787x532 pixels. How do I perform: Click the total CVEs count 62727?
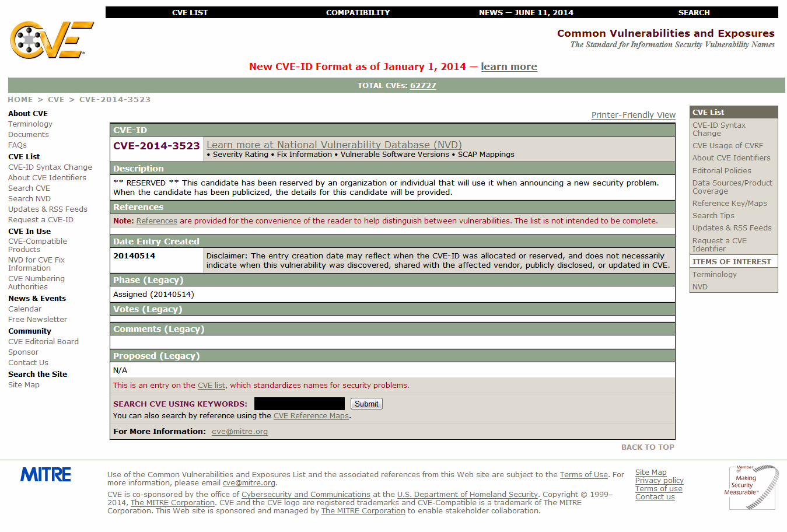(x=423, y=86)
